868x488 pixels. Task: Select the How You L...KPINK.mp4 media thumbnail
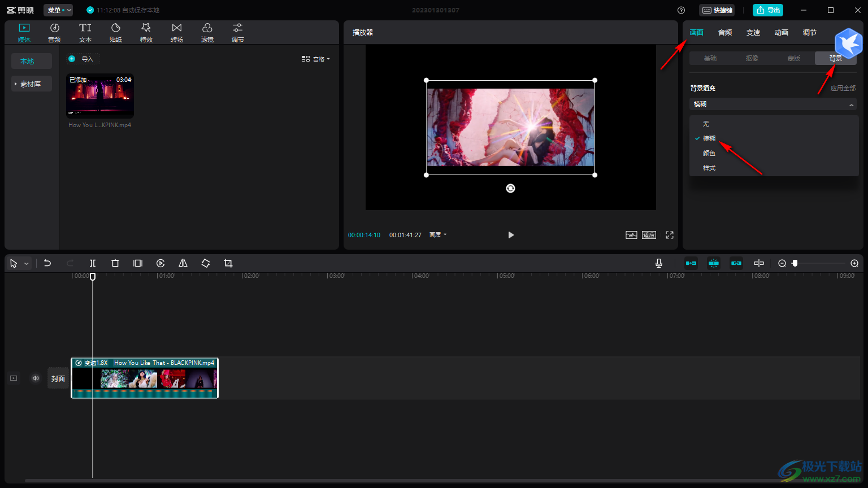point(100,96)
